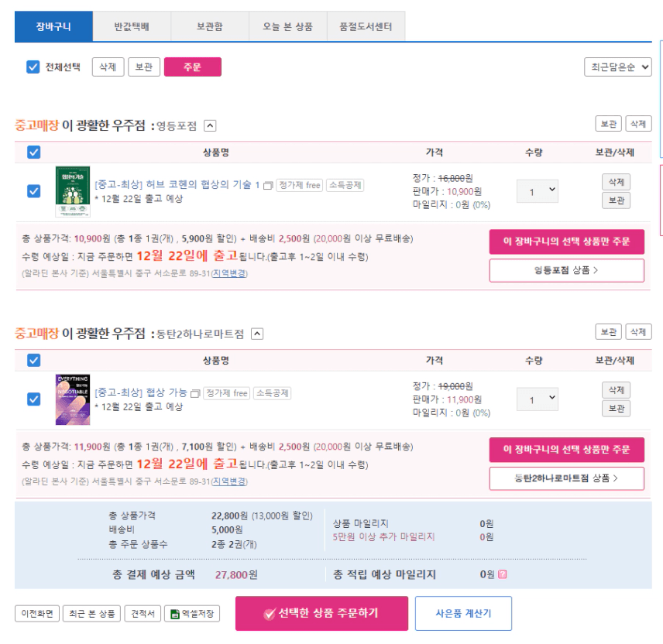The image size is (663, 644).
Task: Open new-window icon beside 허브 코헨의 협상의 기술
Action: tap(268, 186)
